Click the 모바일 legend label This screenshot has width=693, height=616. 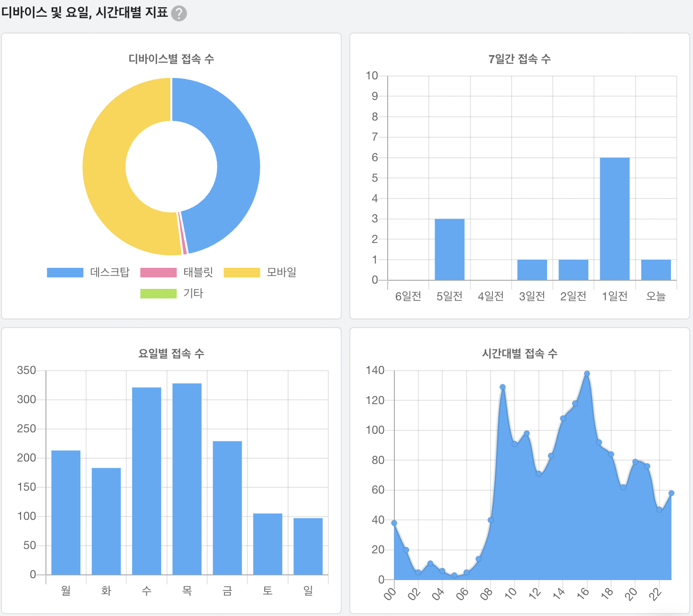click(x=281, y=272)
